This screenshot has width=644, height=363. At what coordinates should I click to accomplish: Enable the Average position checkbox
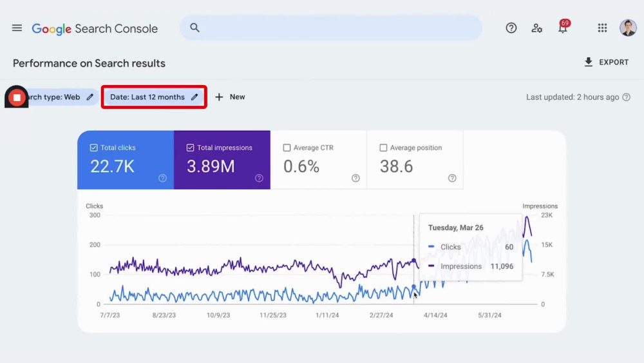383,148
